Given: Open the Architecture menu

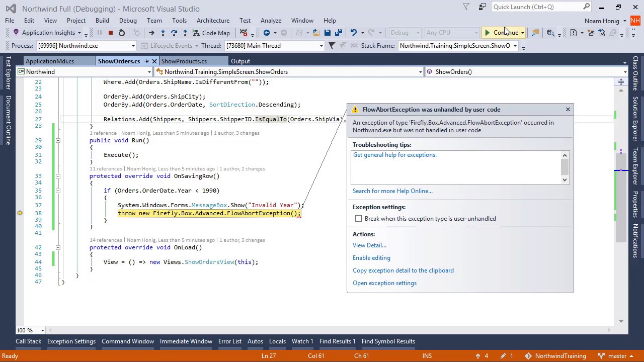Looking at the screenshot, I should [213, 21].
